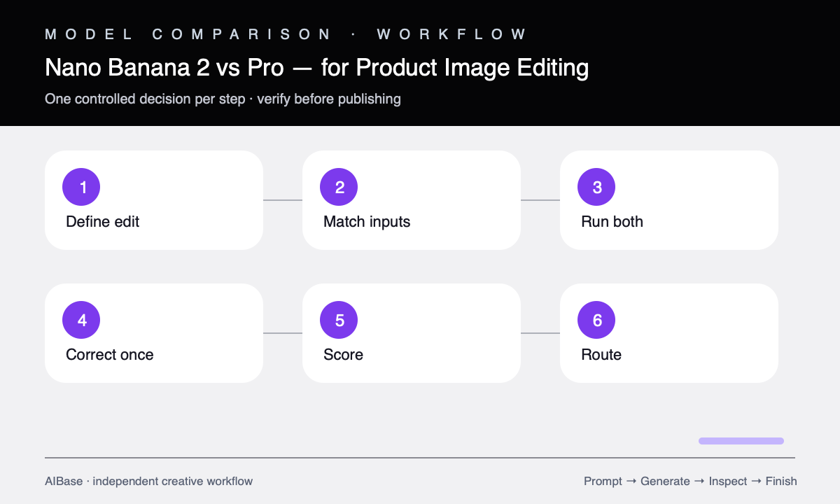The height and width of the screenshot is (504, 840).
Task: Click the purple step 6 circle
Action: pos(596,320)
